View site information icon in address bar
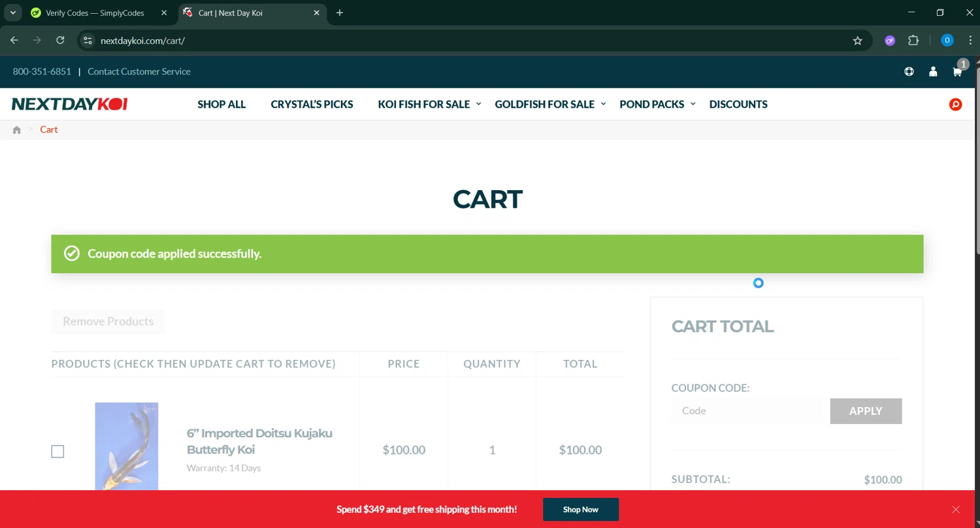 click(x=88, y=41)
